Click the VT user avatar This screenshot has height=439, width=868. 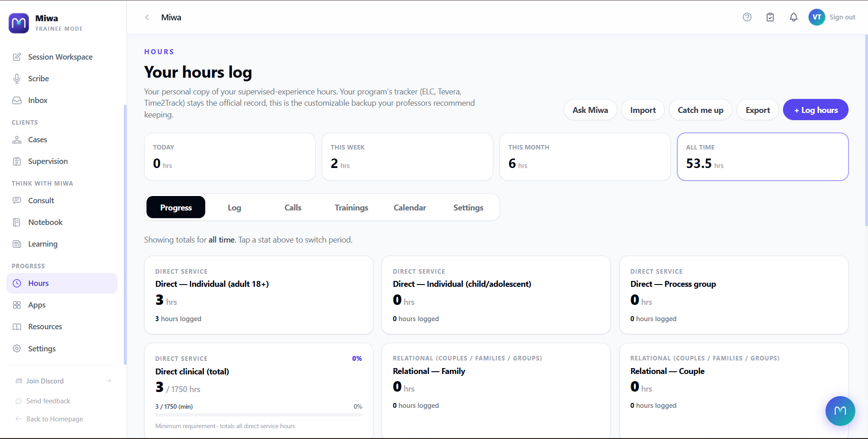816,17
